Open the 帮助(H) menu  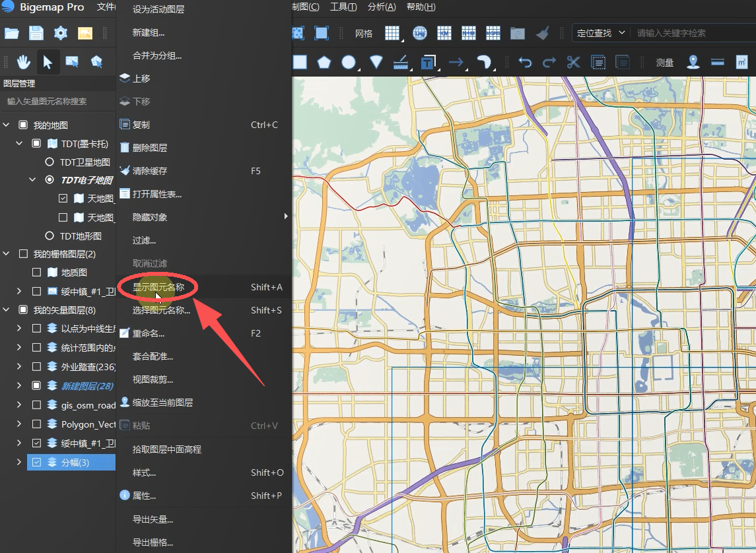421,7
